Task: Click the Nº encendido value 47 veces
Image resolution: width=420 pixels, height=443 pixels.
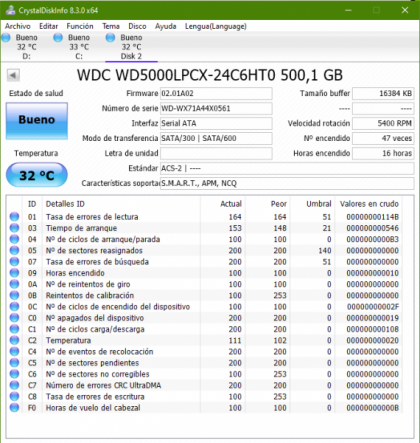Action: pos(383,138)
